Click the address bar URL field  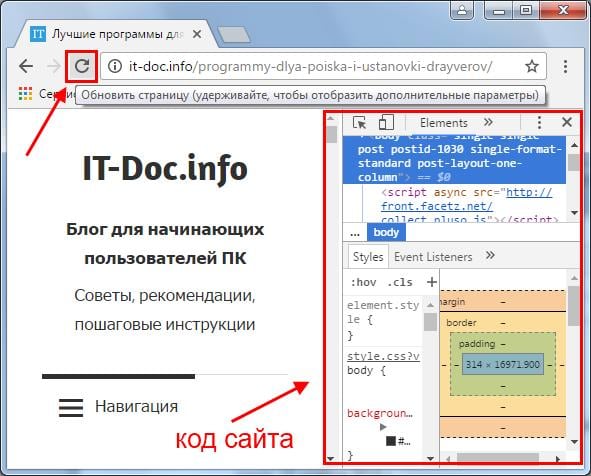[323, 66]
